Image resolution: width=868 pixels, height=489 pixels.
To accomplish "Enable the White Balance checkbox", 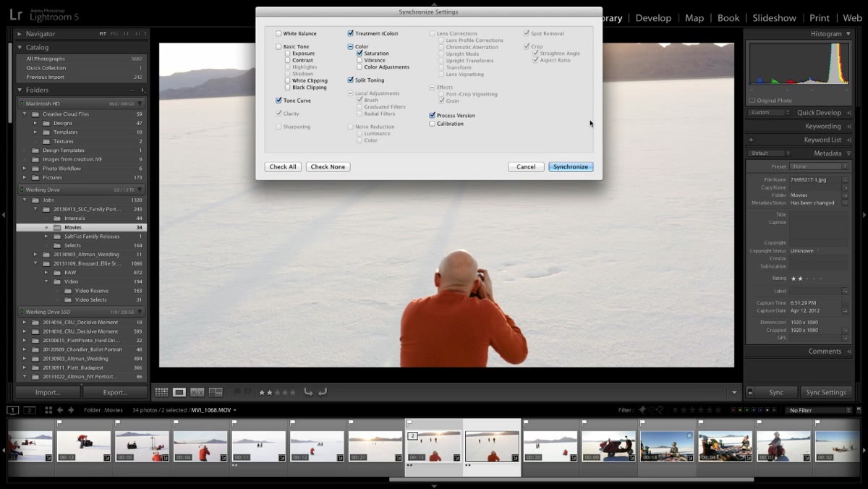I will (278, 33).
